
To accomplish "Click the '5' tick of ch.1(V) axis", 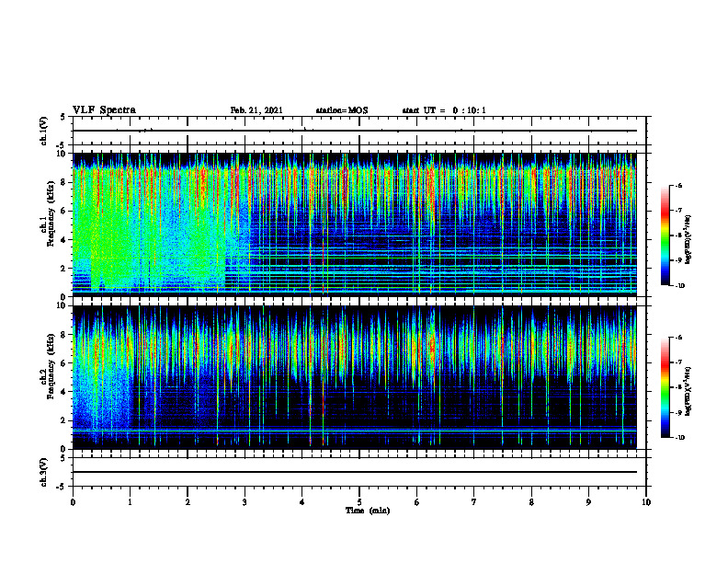I will pos(63,117).
